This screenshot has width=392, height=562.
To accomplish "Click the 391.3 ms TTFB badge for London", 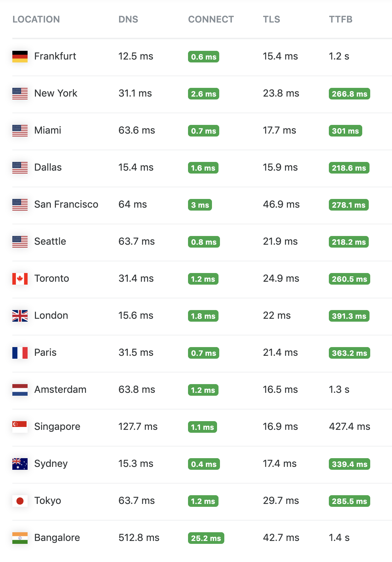I will [x=349, y=316].
